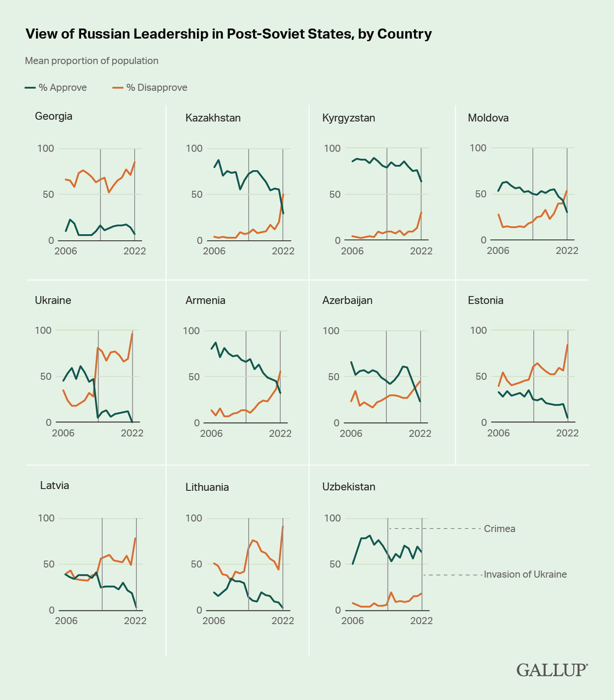This screenshot has height=700, width=614.
Task: Click the orange % Disapprove legend swatch
Action: click(118, 88)
